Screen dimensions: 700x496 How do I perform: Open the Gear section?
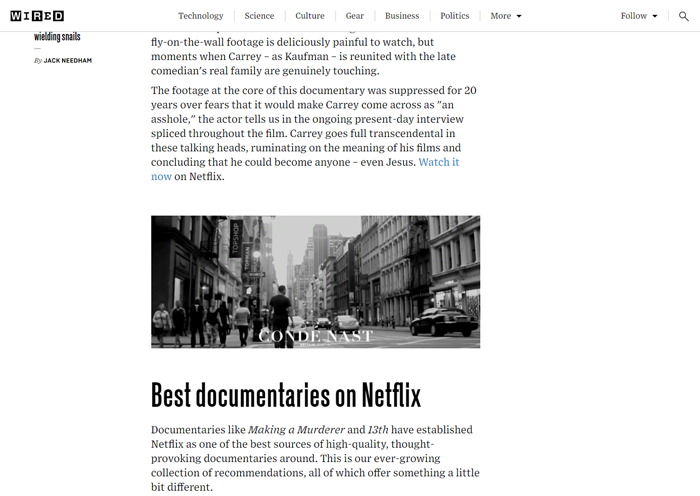(354, 16)
